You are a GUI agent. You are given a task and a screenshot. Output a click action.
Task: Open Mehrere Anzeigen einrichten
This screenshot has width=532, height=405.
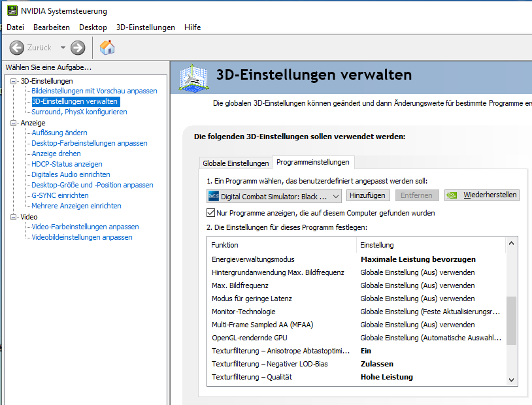pos(76,206)
